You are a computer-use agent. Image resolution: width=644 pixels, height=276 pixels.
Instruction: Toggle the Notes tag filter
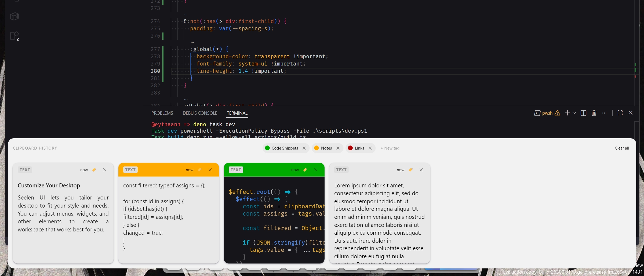tap(326, 148)
